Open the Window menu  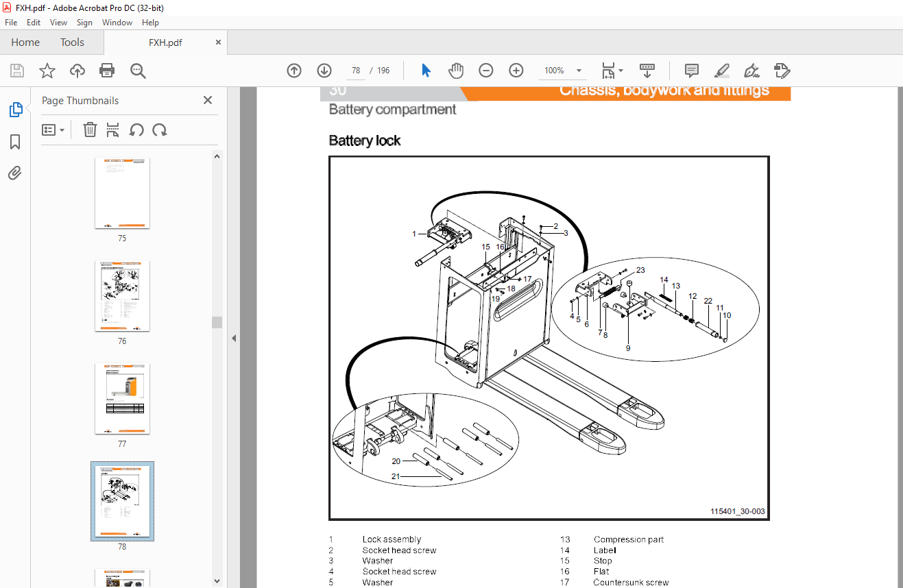(117, 23)
